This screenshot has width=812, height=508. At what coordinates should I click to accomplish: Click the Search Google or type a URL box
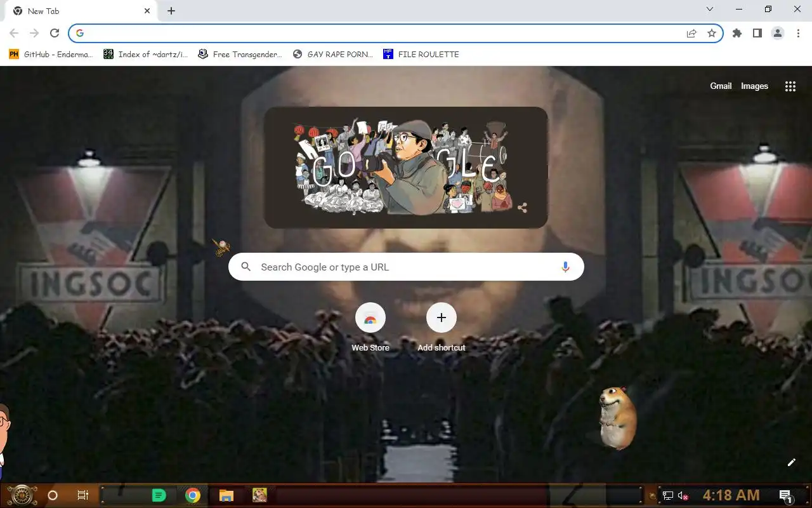pyautogui.click(x=406, y=267)
